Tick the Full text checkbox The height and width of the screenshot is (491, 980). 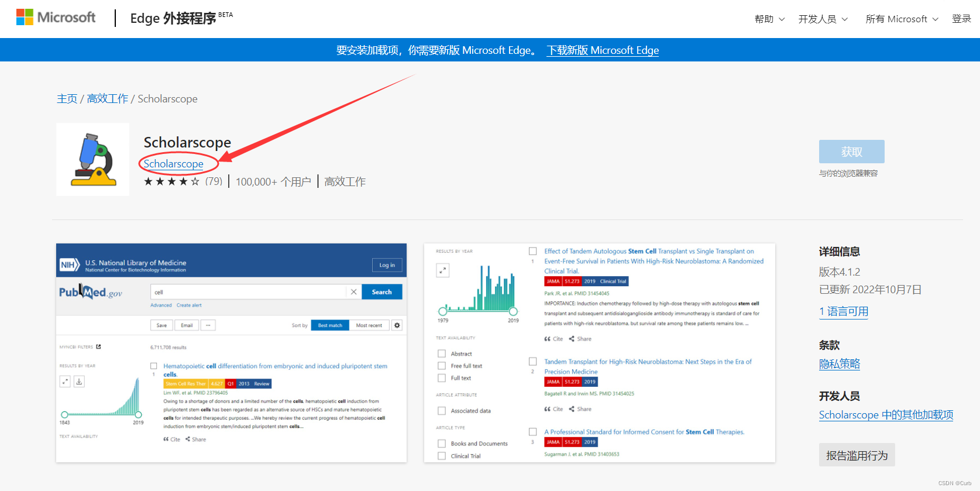[442, 378]
